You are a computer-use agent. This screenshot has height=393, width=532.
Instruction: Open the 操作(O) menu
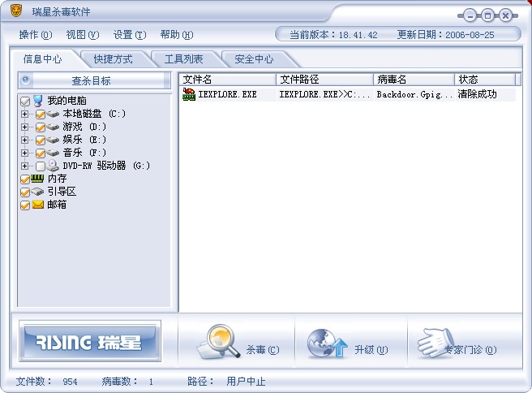coord(36,35)
